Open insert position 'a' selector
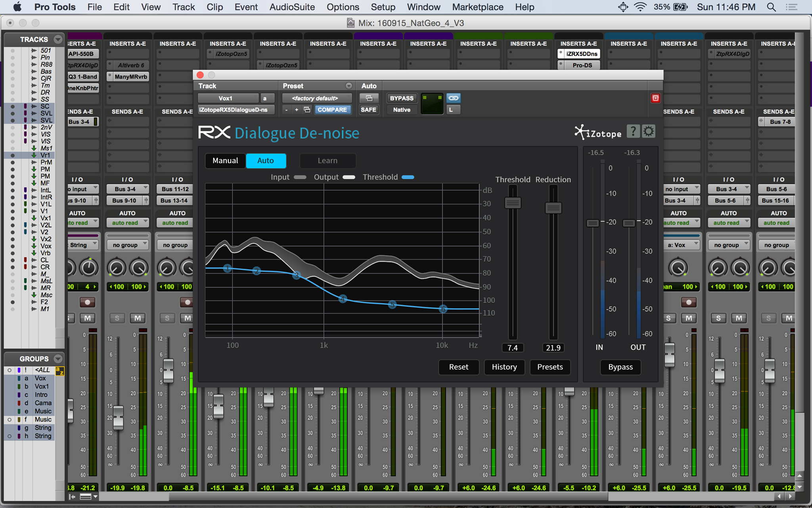 [x=267, y=98]
